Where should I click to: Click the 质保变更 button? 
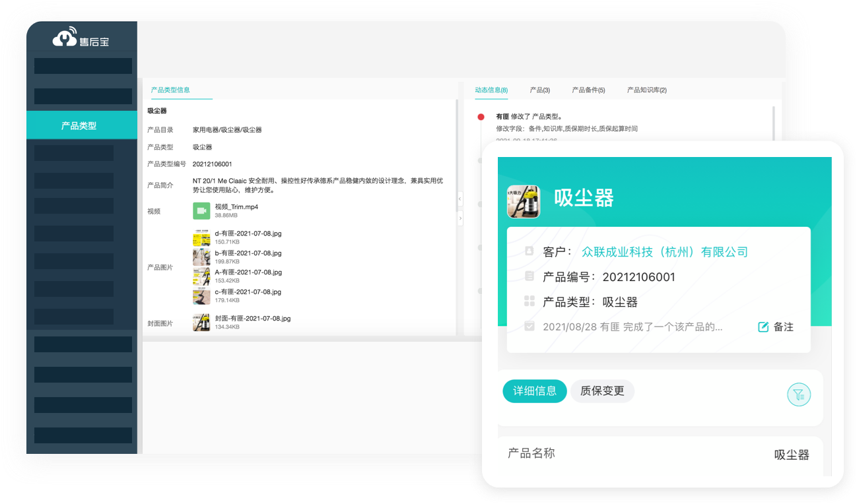pyautogui.click(x=602, y=391)
